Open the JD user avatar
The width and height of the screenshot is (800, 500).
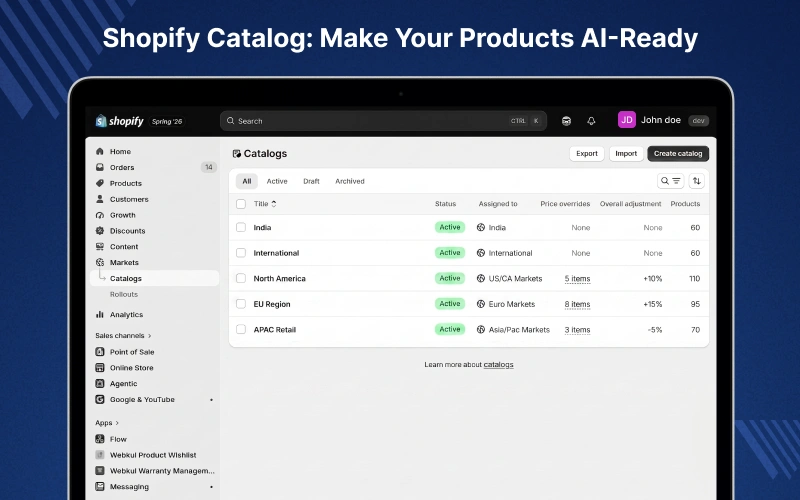pos(627,120)
